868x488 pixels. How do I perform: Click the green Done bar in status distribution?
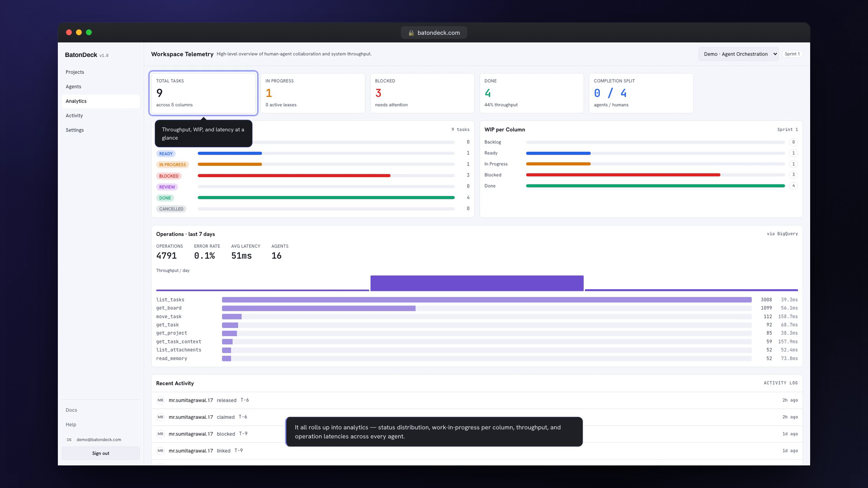point(326,197)
